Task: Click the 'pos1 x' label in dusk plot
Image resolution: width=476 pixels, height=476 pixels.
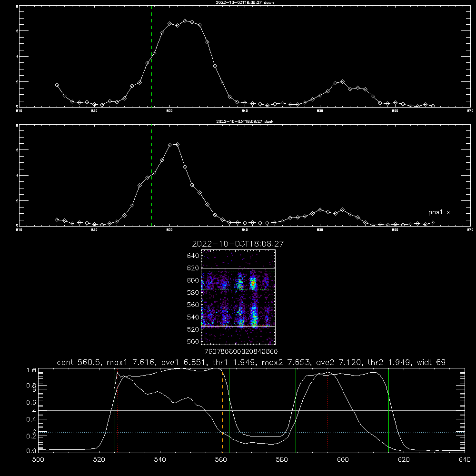Action: pos(439,212)
